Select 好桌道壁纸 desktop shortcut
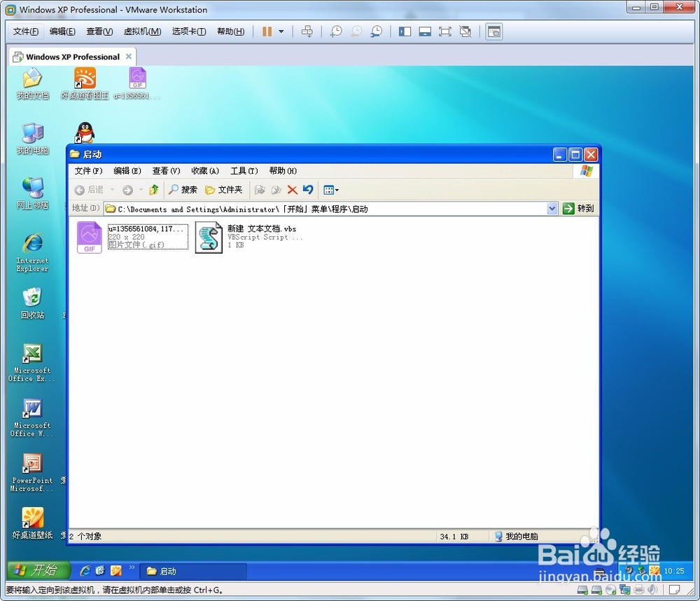The width and height of the screenshot is (700, 601). (x=33, y=523)
